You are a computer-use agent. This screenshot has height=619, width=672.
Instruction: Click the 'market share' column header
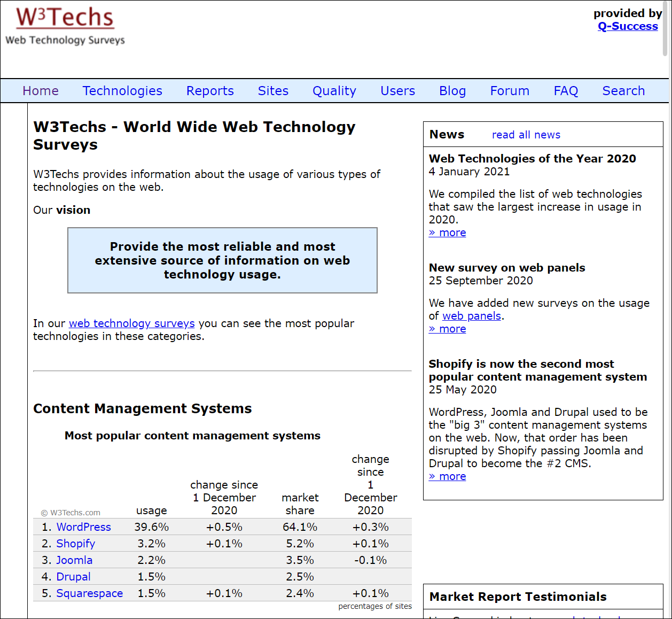click(x=300, y=504)
